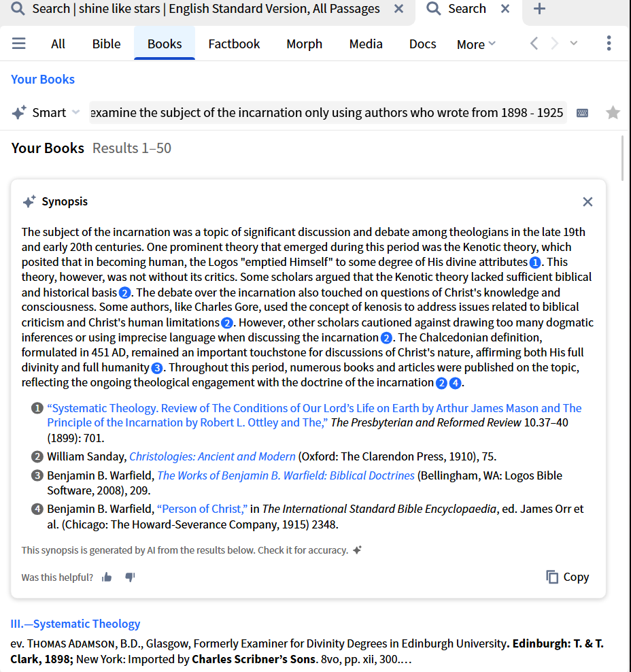Click the 'Results 1–50' text
Image resolution: width=631 pixels, height=672 pixels.
pos(132,148)
